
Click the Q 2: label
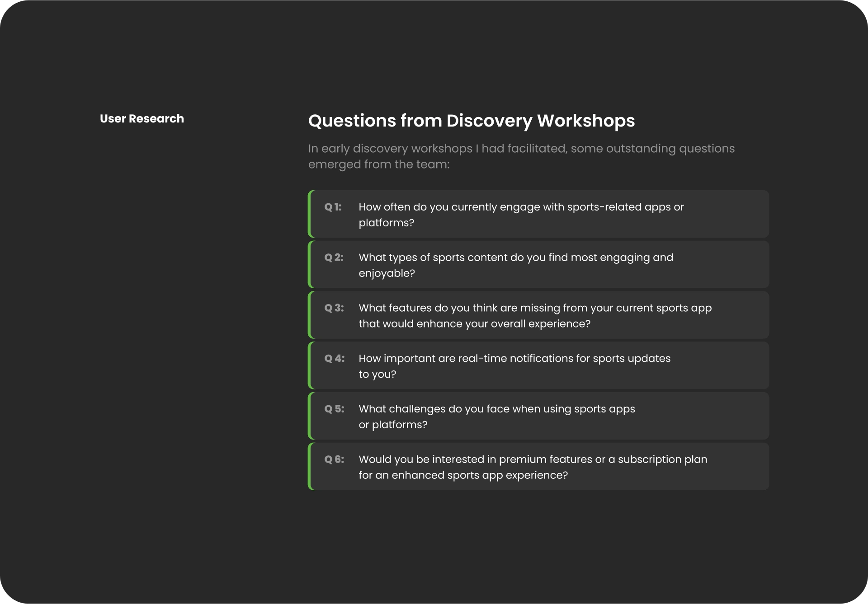[334, 258]
